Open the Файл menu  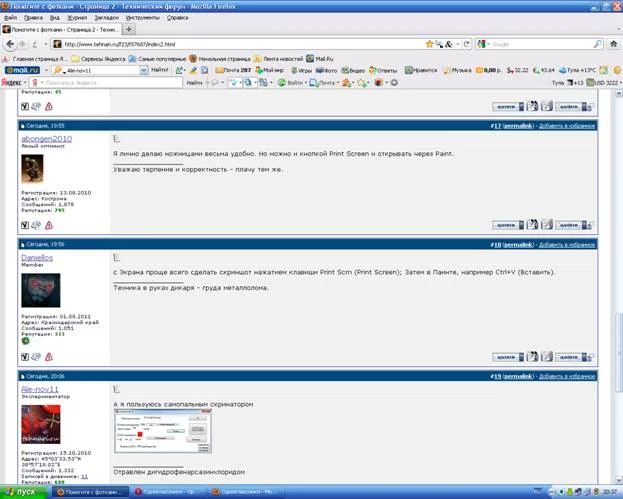coord(10,18)
